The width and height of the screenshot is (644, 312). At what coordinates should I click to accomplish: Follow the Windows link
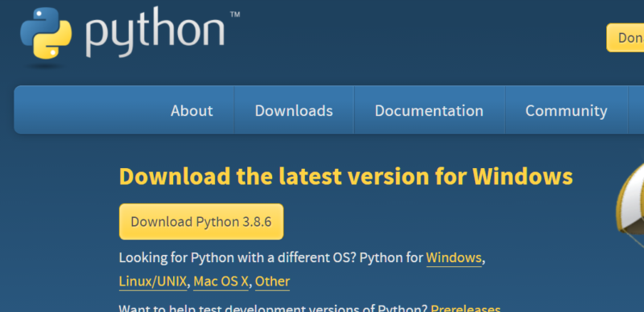(454, 258)
